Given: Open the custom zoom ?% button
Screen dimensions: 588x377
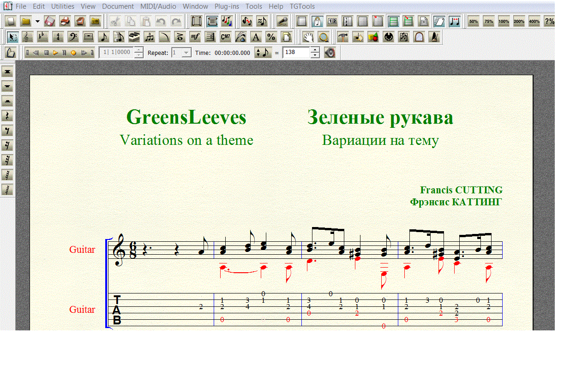Looking at the screenshot, I should click(549, 21).
